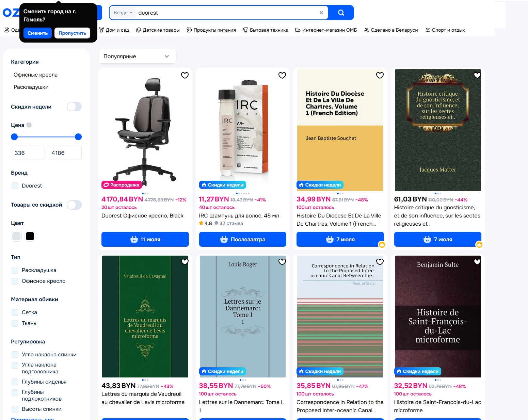Check the Глубины подлокотников checkbox
This screenshot has width=528, height=420.
[x=15, y=393]
